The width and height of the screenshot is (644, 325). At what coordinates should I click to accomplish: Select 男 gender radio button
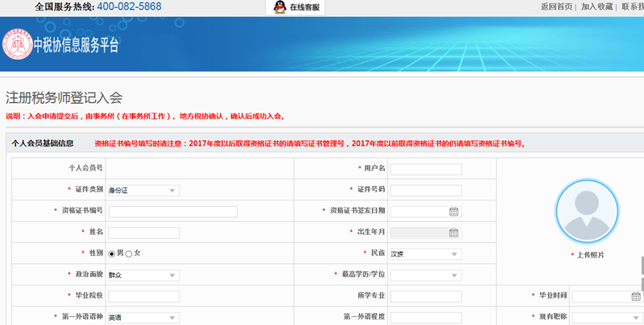click(112, 253)
